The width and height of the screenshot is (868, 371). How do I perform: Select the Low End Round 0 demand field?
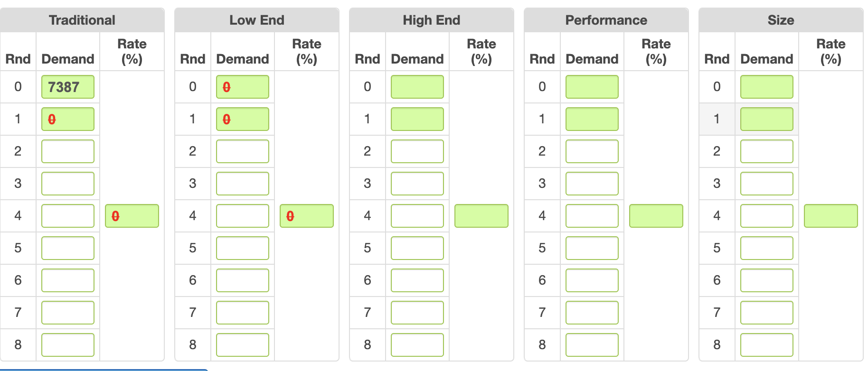[243, 87]
